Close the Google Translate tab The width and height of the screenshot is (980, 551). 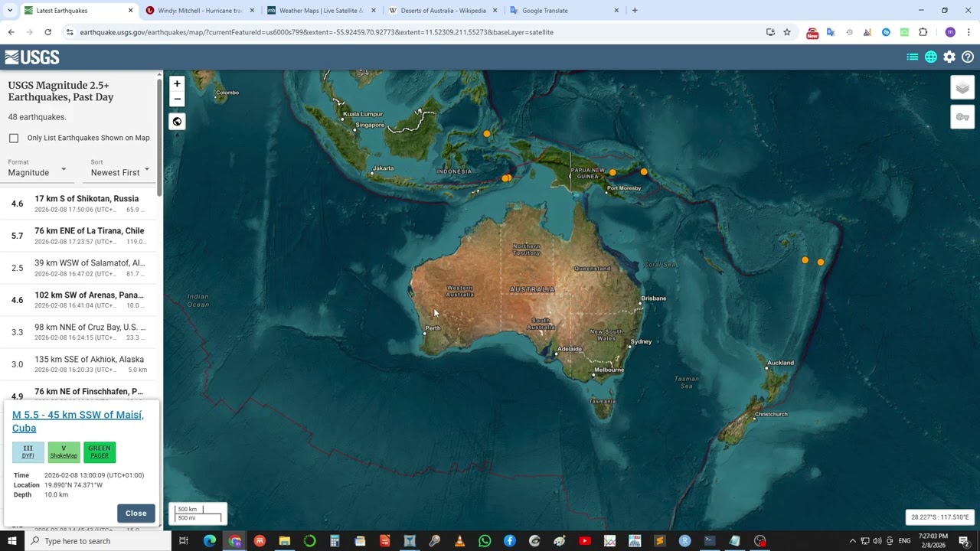[616, 11]
